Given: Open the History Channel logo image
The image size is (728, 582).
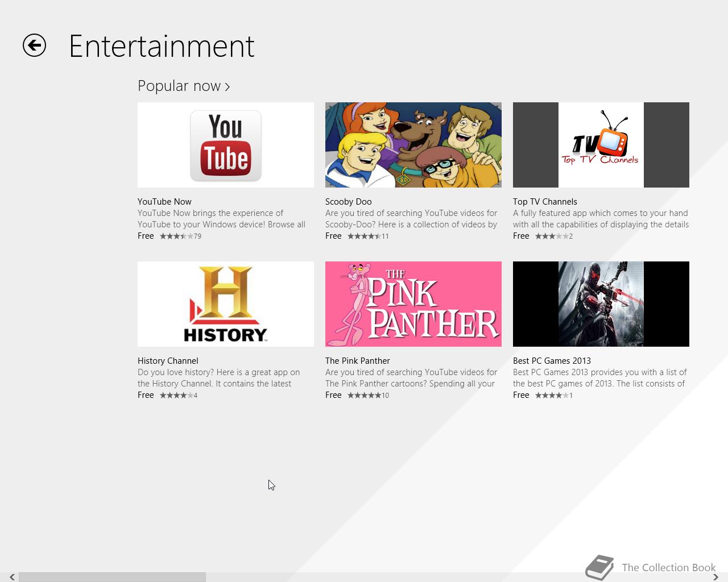Looking at the screenshot, I should coord(226,304).
